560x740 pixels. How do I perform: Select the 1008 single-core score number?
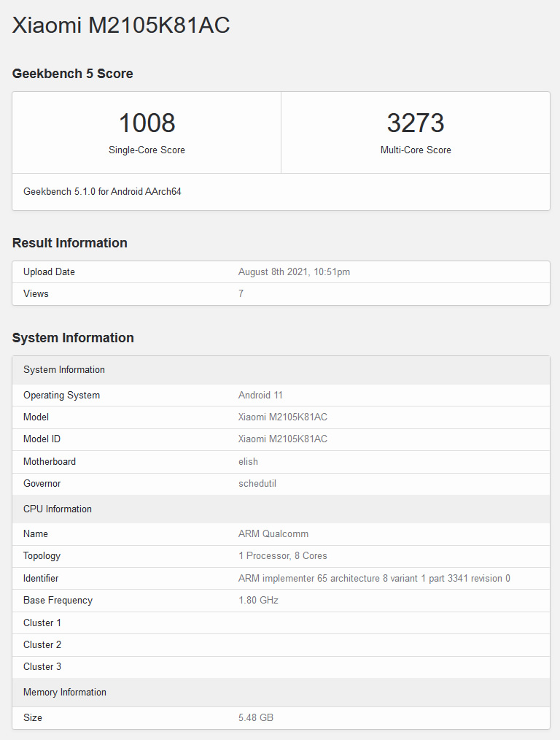(147, 123)
